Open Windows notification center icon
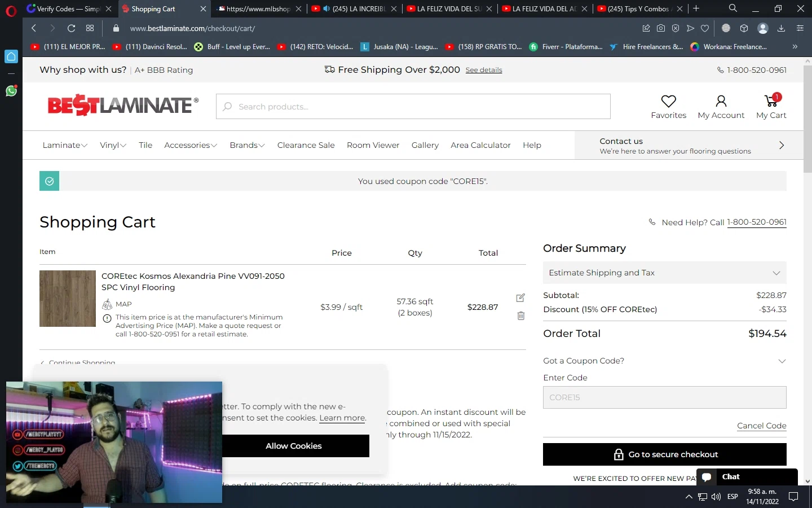This screenshot has width=812, height=508. click(793, 497)
